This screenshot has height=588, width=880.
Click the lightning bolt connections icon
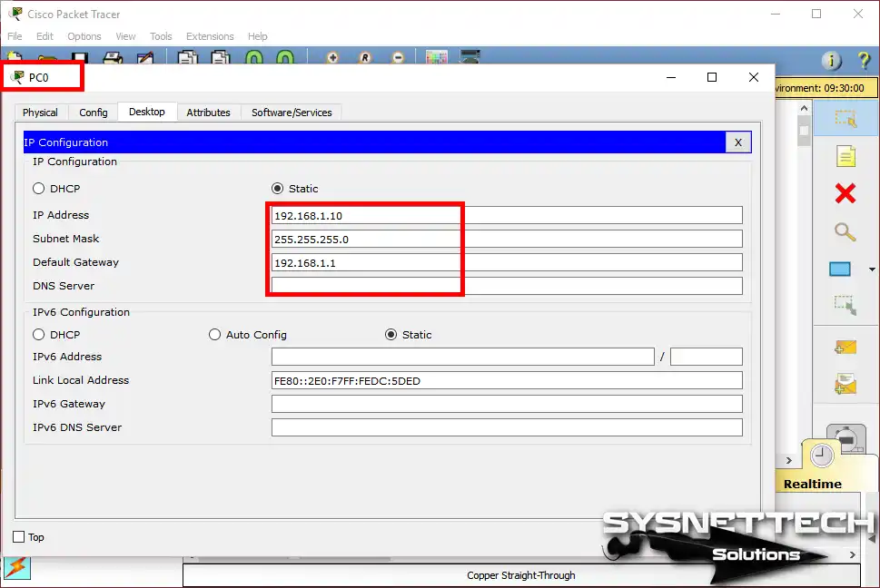(x=17, y=568)
